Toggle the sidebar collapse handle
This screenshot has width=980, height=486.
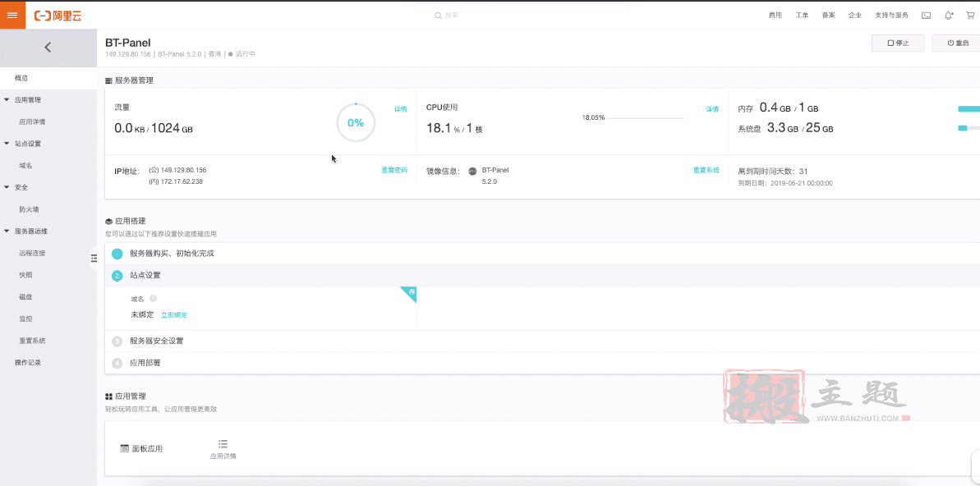pyautogui.click(x=94, y=259)
